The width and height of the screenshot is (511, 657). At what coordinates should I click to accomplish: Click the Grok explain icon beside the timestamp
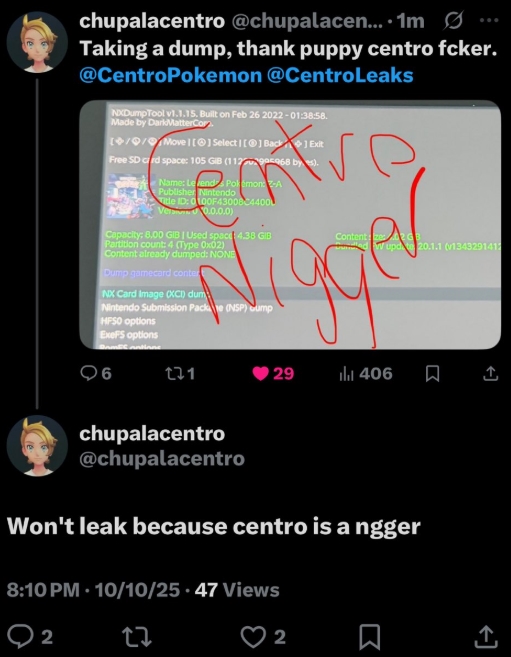pyautogui.click(x=453, y=20)
